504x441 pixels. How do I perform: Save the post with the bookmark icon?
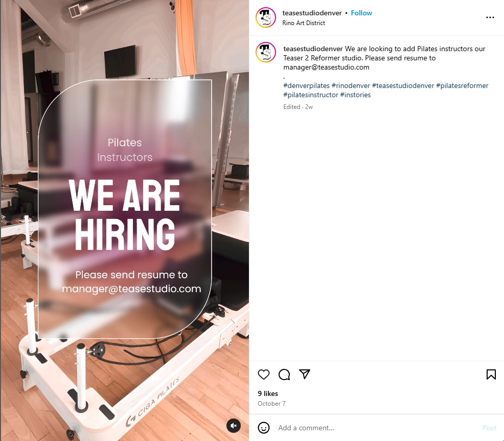491,374
